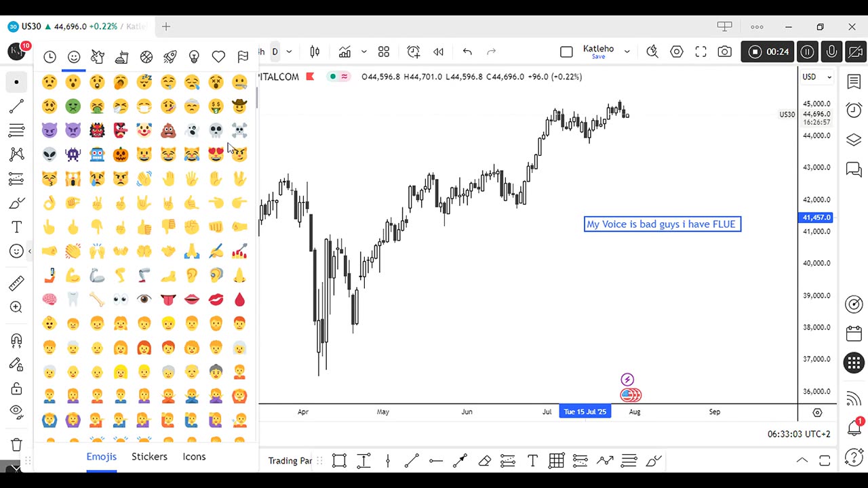Click the trash remove-objects icon
Image resolution: width=868 pixels, height=488 pixels.
click(x=16, y=445)
